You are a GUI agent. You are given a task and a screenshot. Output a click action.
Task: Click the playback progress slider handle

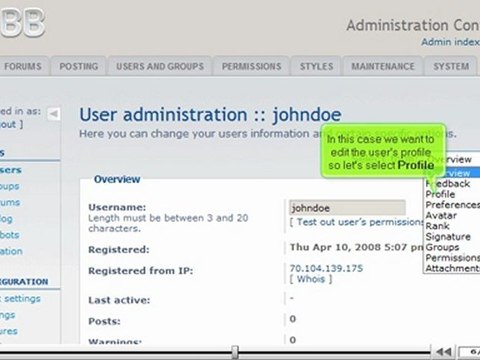tap(235, 352)
